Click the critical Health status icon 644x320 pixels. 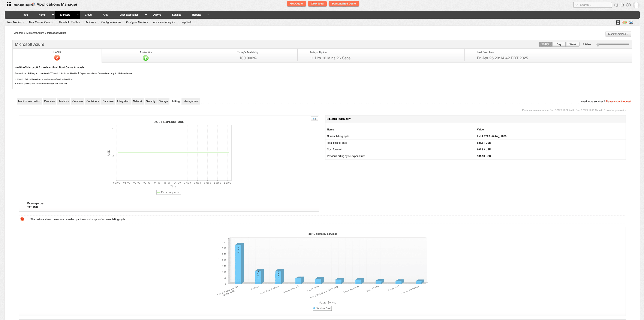coord(57,58)
